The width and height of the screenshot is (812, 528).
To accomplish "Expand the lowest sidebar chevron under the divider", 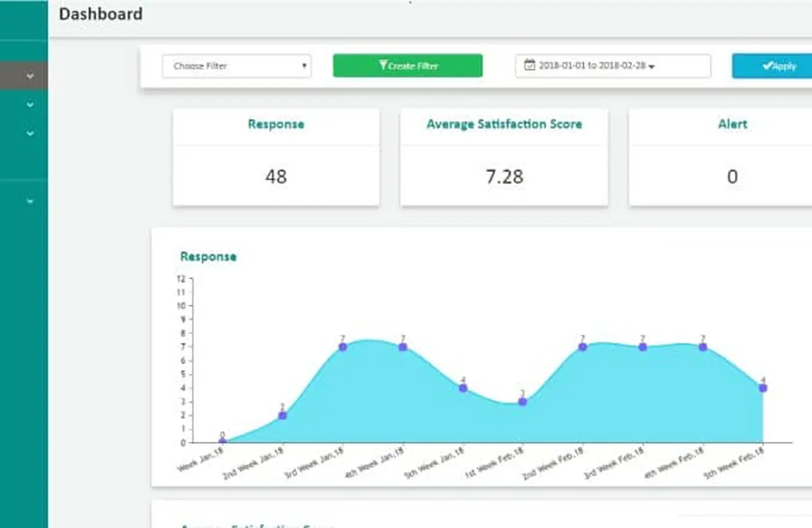I will pos(30,201).
